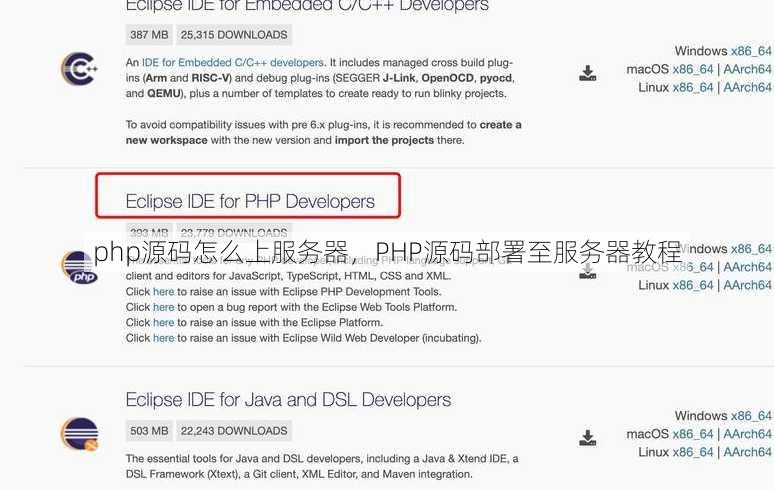Click the Embedded C/C++ package logo icon
Image resolution: width=774 pixels, height=490 pixels.
click(x=79, y=69)
